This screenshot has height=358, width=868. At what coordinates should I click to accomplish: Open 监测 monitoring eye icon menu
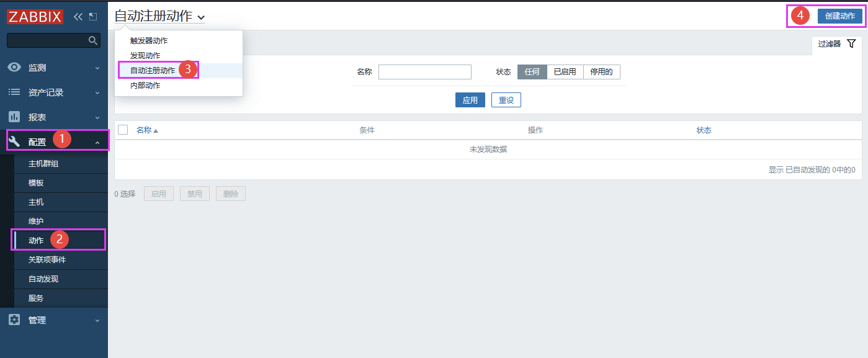click(x=14, y=67)
